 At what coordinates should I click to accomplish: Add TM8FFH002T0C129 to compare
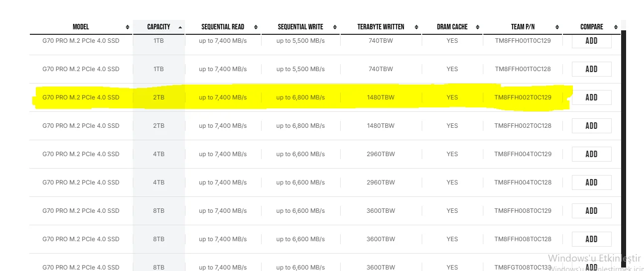click(x=592, y=97)
